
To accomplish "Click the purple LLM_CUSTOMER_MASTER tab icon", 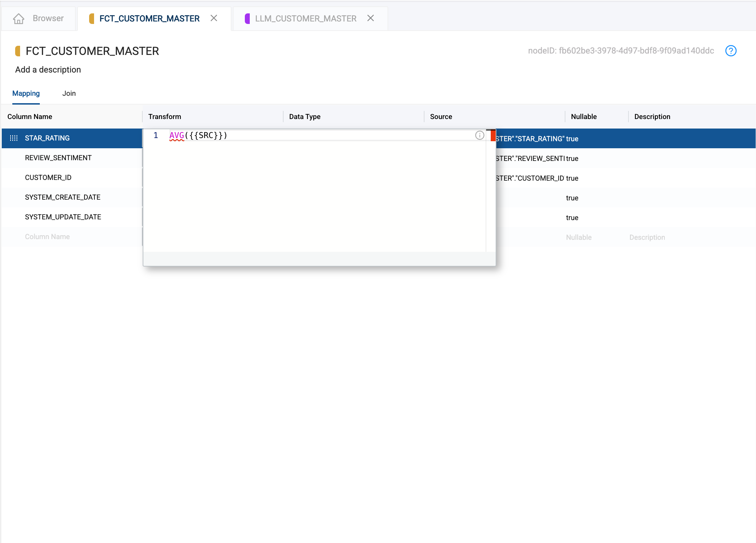I will [x=247, y=18].
